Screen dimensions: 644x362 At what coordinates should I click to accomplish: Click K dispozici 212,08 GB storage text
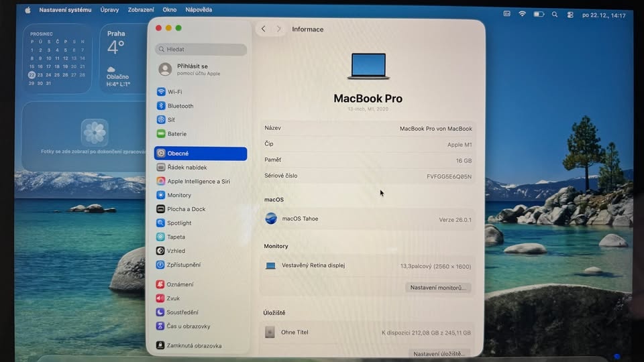click(x=426, y=333)
